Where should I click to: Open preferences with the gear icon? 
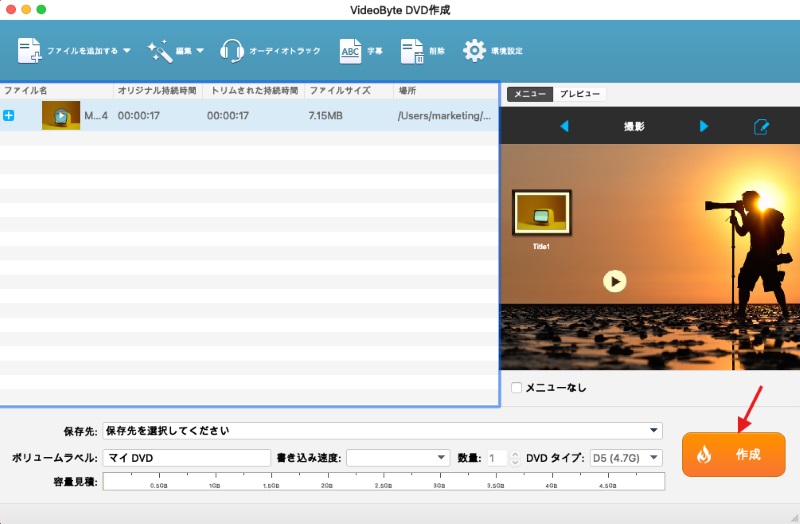pyautogui.click(x=474, y=51)
